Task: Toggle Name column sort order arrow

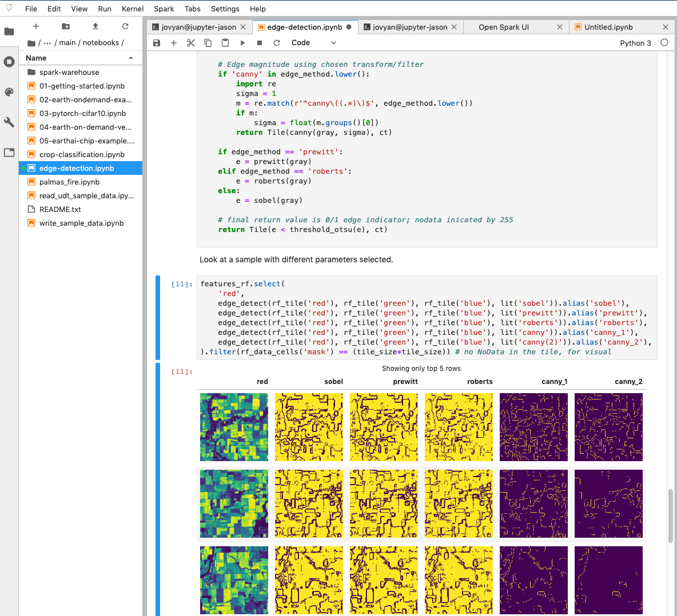Action: pos(131,58)
